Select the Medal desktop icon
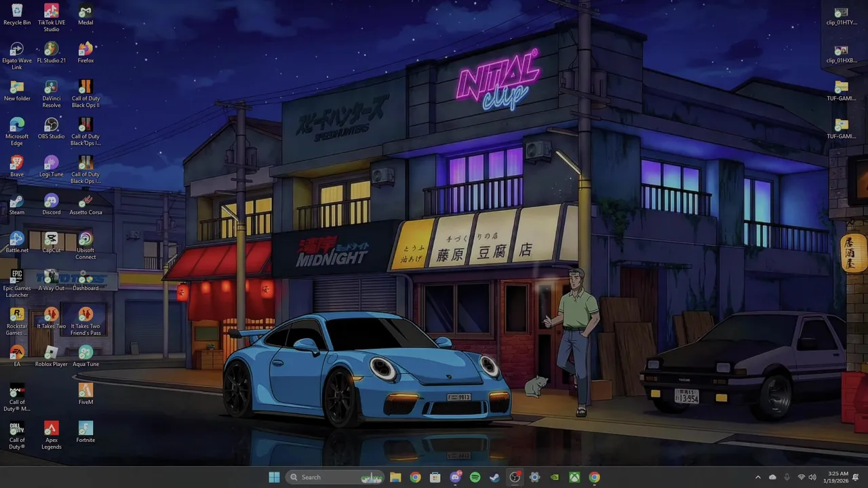 pyautogui.click(x=85, y=15)
